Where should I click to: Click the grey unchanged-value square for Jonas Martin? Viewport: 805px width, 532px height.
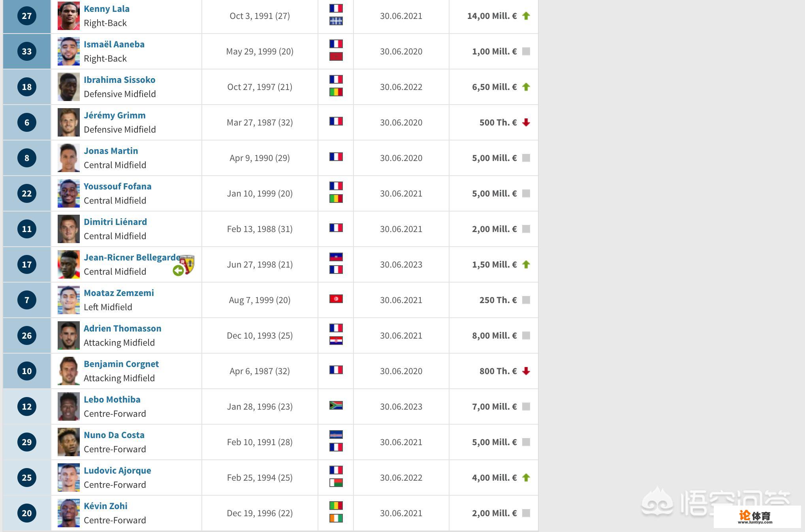tap(526, 158)
